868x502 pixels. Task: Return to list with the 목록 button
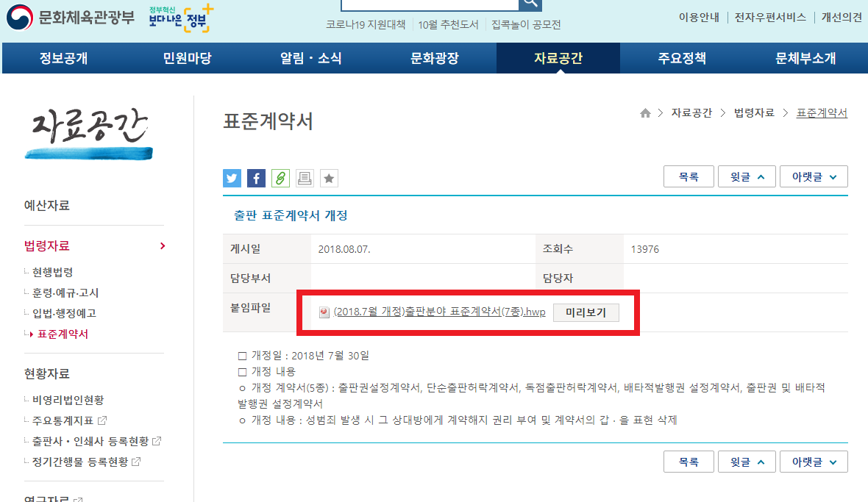pyautogui.click(x=689, y=176)
